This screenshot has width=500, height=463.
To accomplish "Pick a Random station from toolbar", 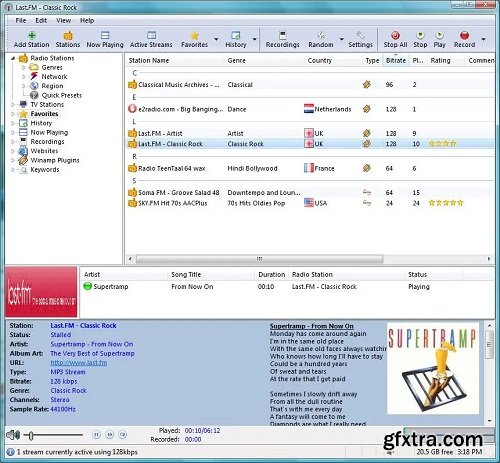I will coord(321,39).
